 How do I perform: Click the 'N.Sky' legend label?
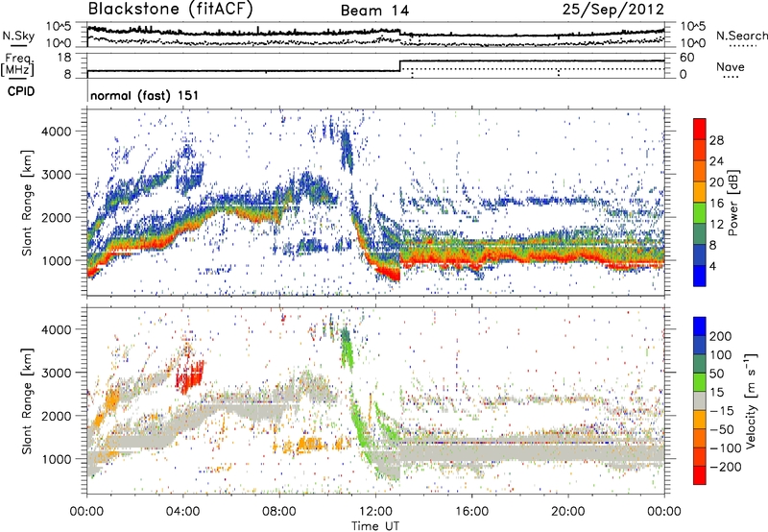(18, 36)
